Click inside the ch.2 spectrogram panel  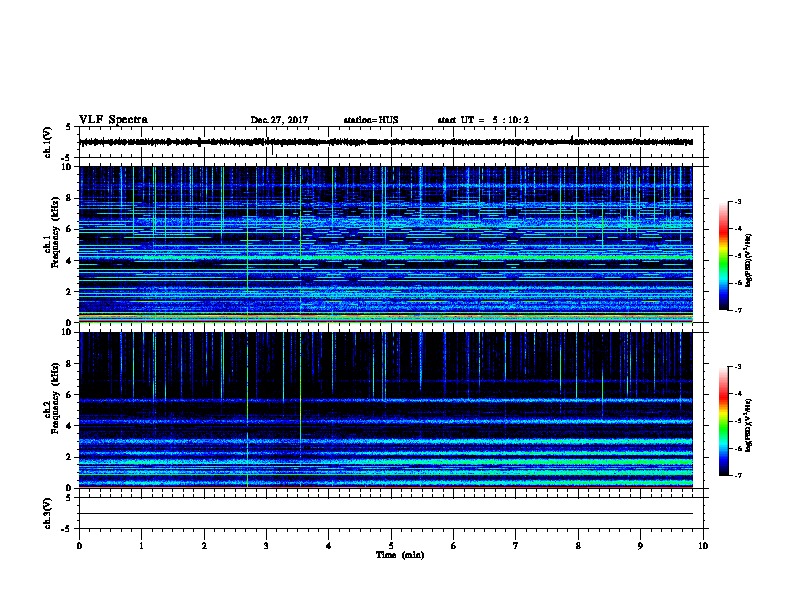tap(386, 410)
